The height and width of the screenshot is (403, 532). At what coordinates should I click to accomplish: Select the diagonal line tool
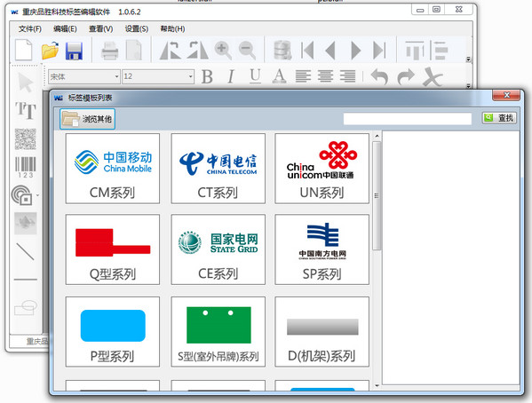pyautogui.click(x=26, y=251)
